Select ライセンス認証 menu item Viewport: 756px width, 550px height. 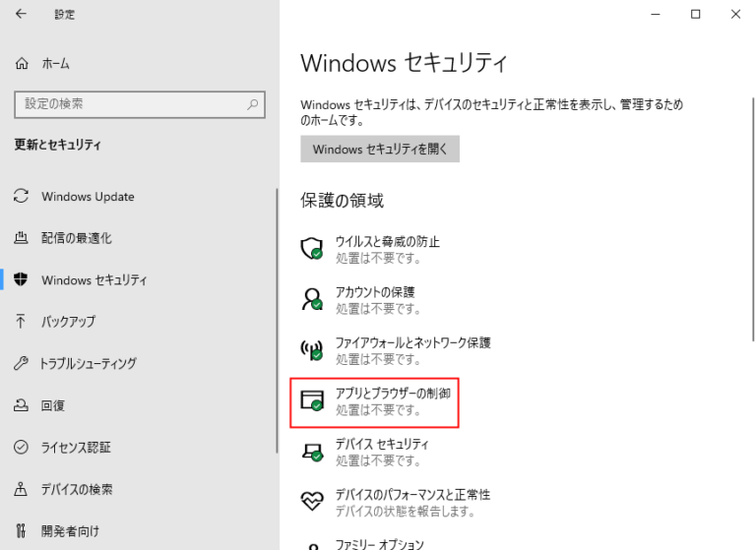[76, 448]
